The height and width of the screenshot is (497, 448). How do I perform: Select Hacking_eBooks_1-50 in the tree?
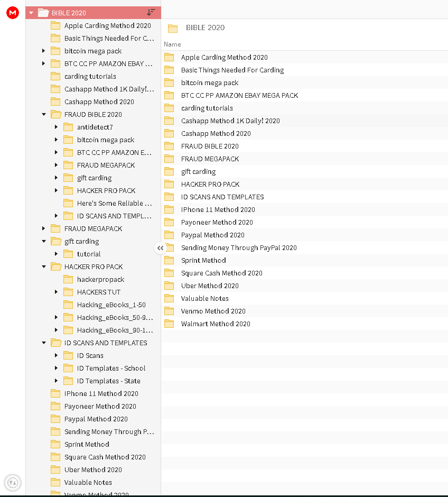click(x=111, y=305)
